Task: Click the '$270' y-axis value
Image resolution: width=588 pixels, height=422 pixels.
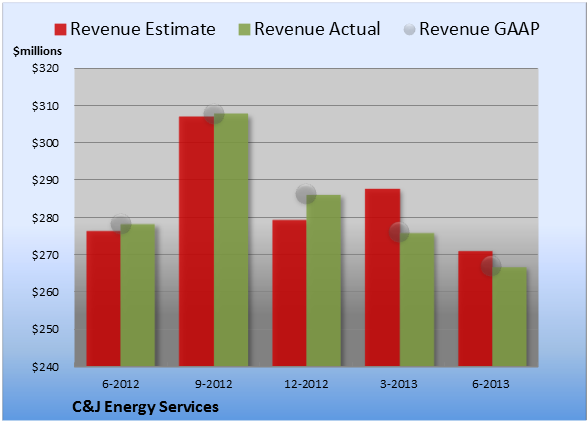Action: click(x=45, y=255)
